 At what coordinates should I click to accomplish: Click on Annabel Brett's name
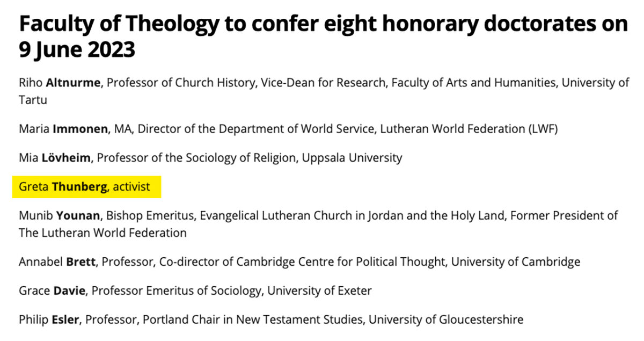(57, 262)
